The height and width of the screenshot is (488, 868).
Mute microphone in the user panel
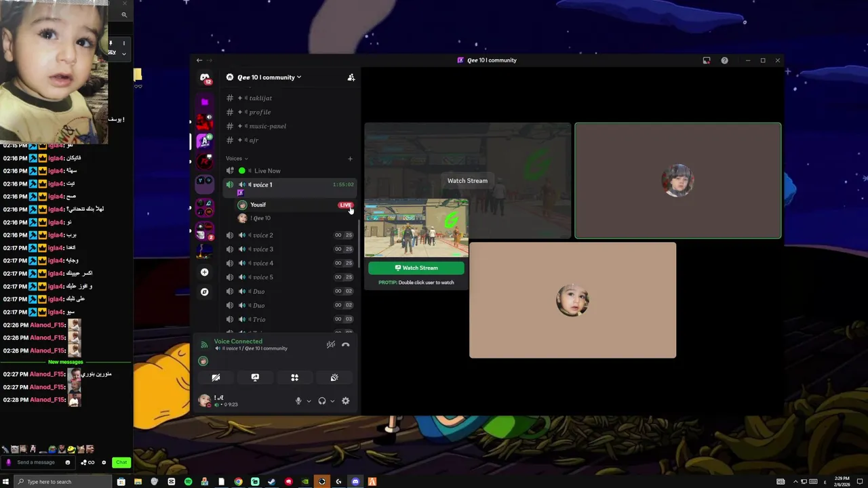(298, 401)
